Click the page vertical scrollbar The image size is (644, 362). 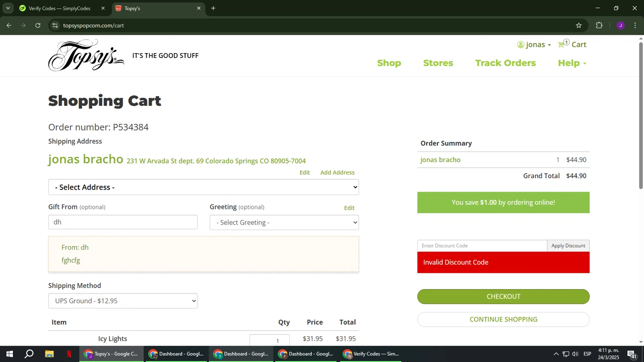point(641,116)
